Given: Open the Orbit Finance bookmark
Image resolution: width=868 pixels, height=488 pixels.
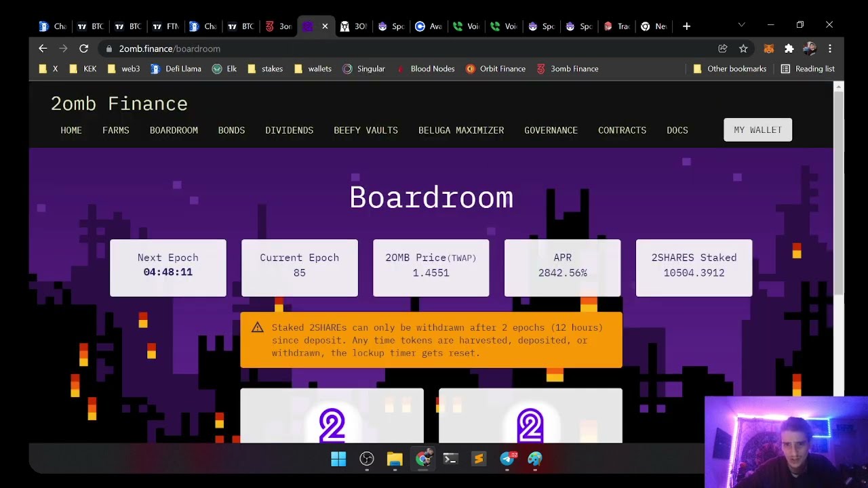Looking at the screenshot, I should tap(496, 68).
